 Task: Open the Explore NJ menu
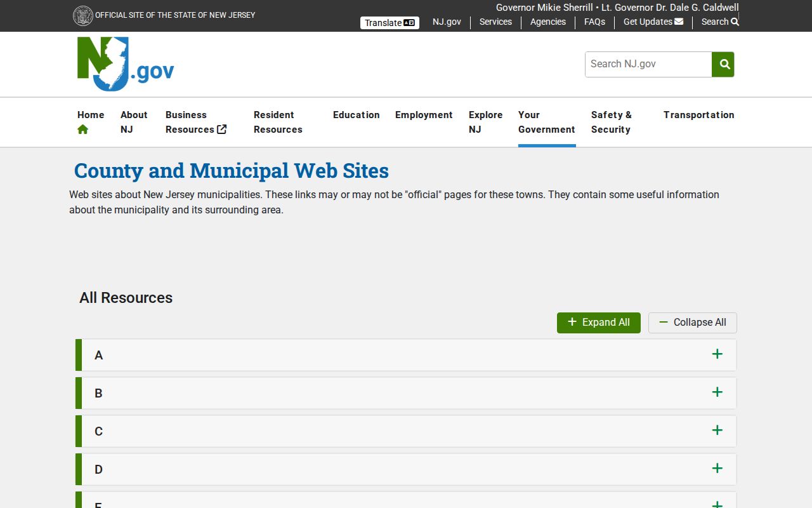[485, 122]
